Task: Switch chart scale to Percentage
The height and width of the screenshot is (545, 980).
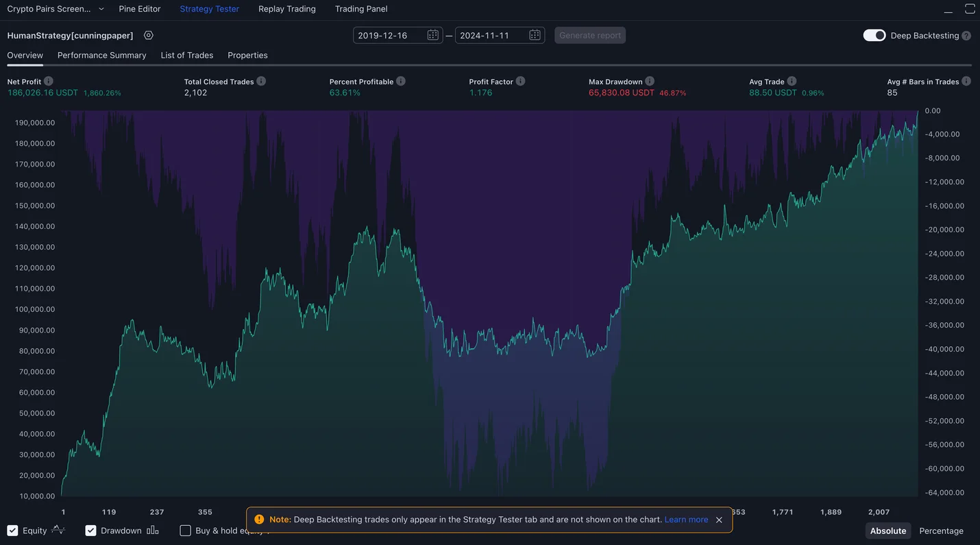Action: click(941, 531)
